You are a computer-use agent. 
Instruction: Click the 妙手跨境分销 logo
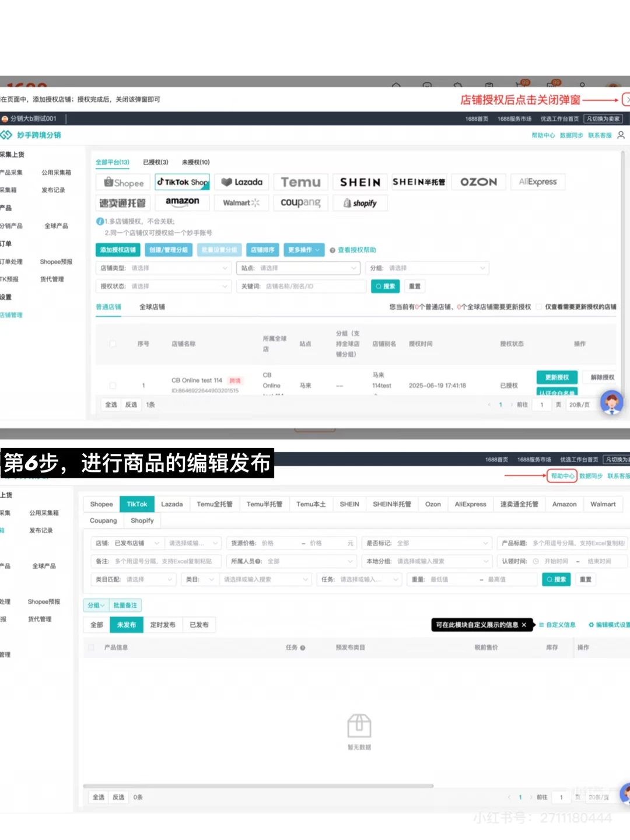(32, 135)
